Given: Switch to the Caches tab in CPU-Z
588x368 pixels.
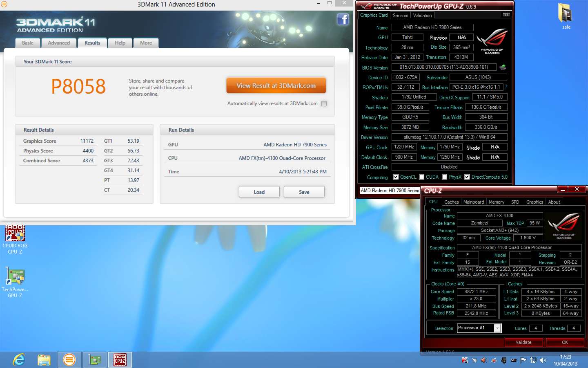Looking at the screenshot, I should [451, 202].
